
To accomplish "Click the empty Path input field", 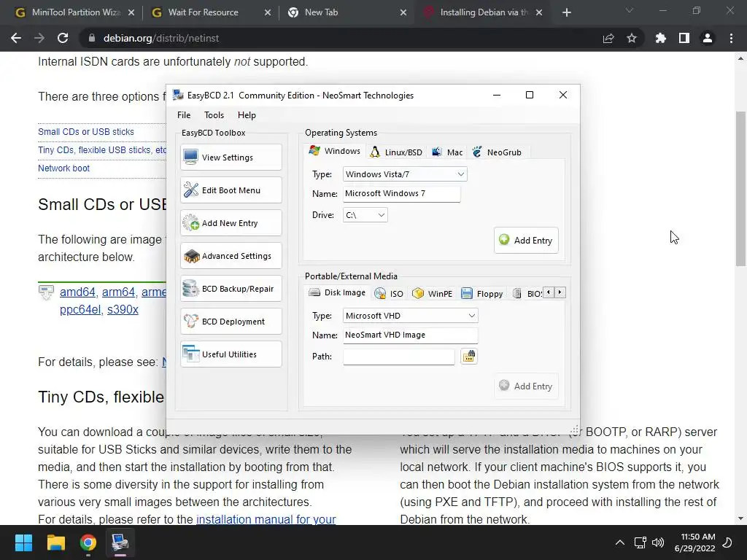I will (399, 357).
